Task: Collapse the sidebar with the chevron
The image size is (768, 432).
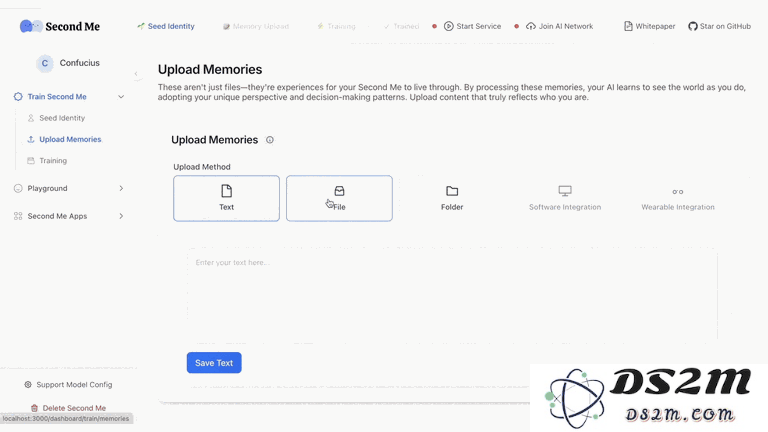Action: coord(136,74)
